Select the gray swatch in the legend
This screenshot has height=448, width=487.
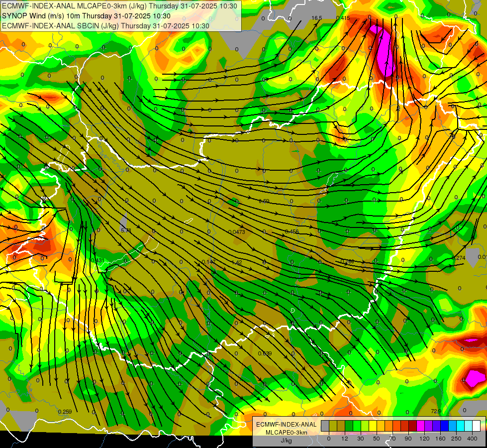click(325, 426)
